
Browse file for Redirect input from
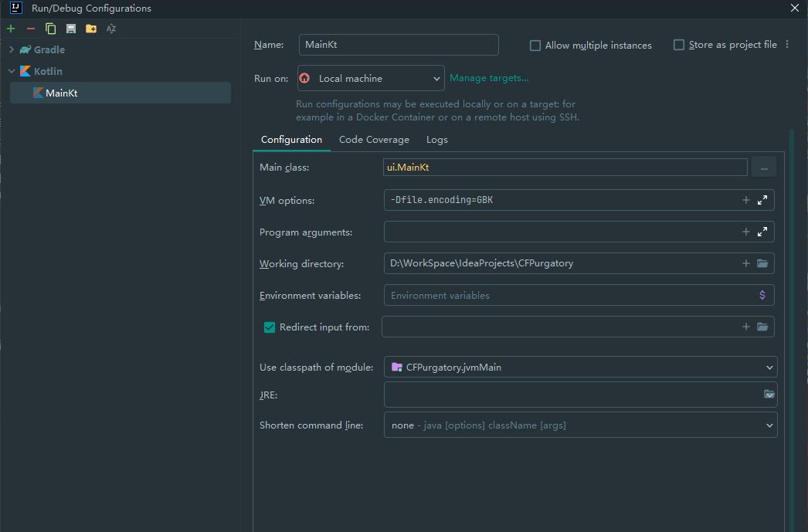762,327
